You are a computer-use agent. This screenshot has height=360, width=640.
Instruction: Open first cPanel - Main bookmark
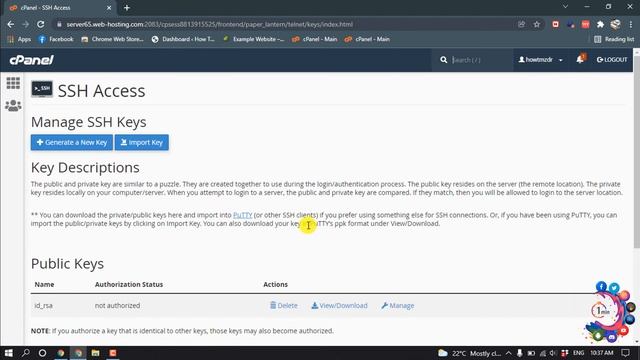point(315,39)
